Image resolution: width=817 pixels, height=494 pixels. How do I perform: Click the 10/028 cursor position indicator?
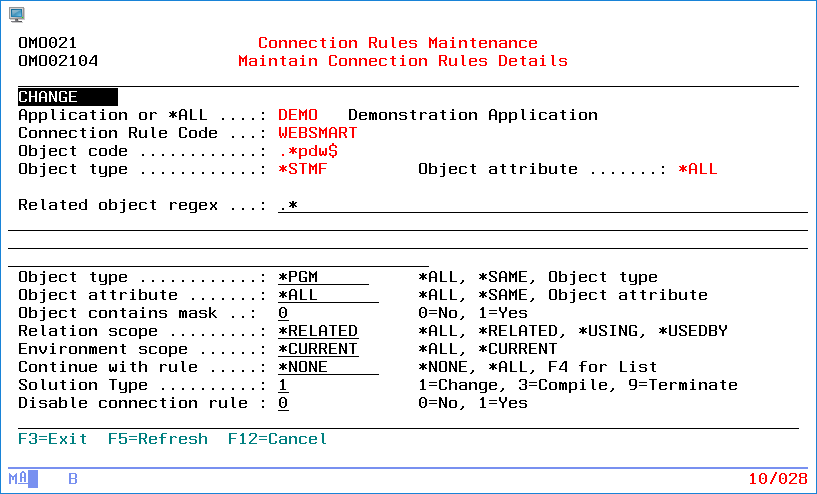tap(777, 479)
